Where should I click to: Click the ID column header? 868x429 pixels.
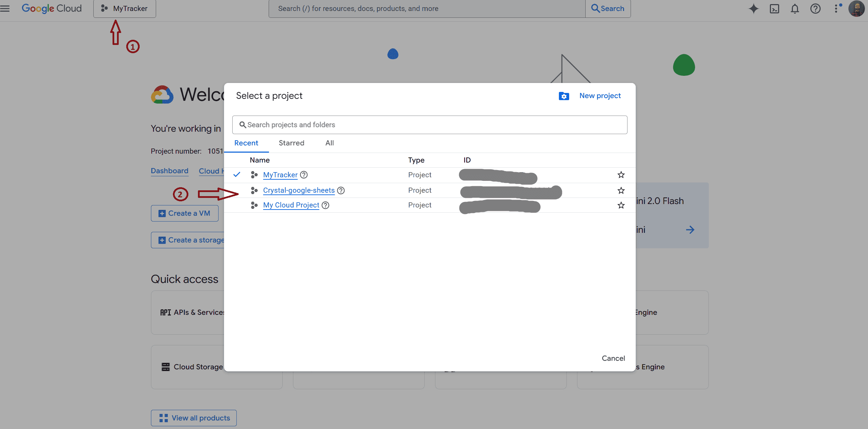point(467,160)
